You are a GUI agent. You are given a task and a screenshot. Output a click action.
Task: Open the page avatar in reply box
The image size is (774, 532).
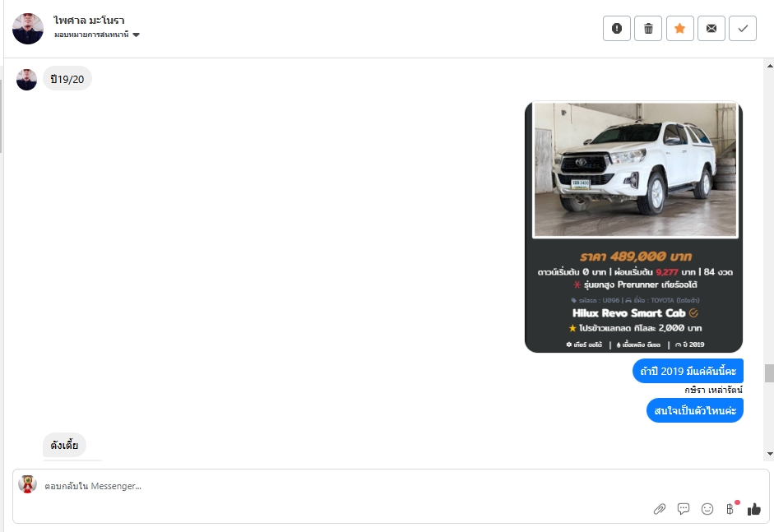tap(28, 484)
